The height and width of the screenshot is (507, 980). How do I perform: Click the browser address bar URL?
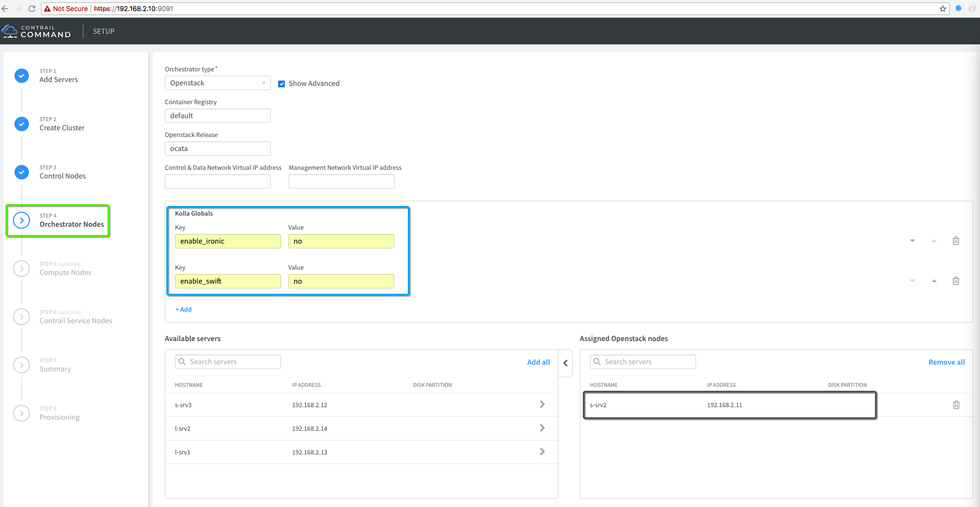tap(134, 9)
